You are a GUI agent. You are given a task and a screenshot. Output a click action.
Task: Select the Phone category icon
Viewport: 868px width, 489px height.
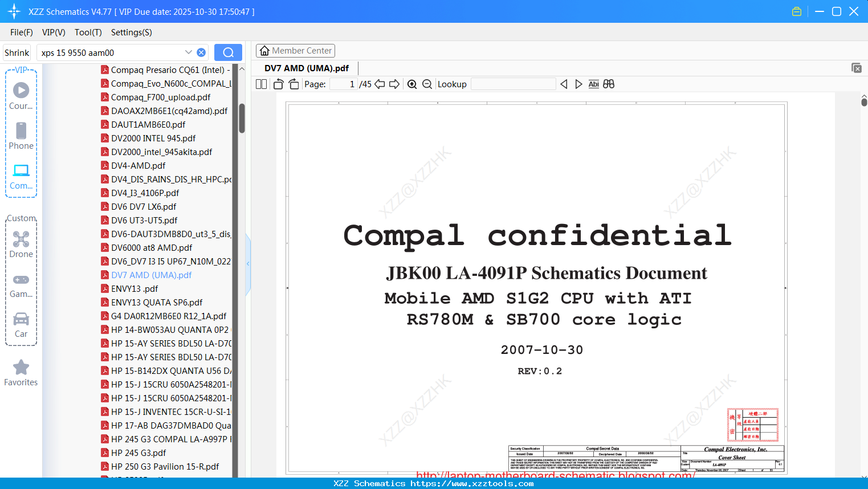(x=21, y=136)
